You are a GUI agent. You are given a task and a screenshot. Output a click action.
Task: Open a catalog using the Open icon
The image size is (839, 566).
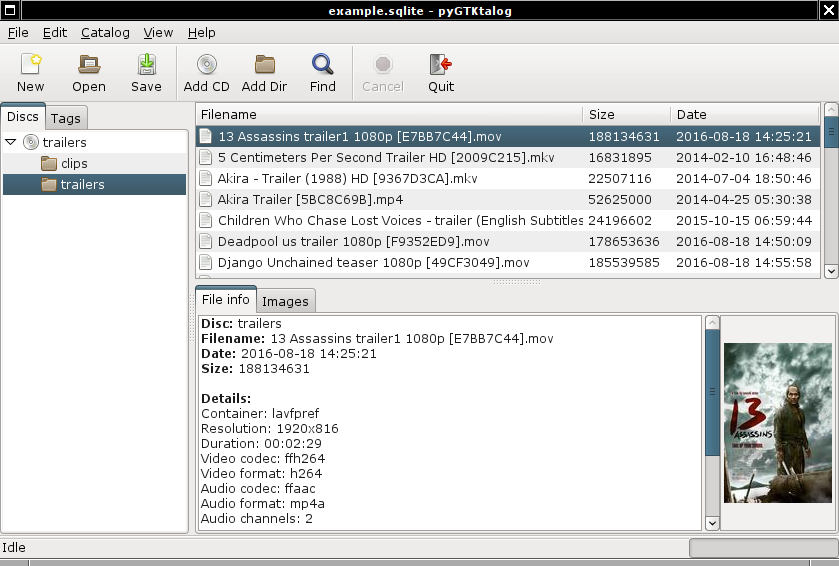point(89,66)
